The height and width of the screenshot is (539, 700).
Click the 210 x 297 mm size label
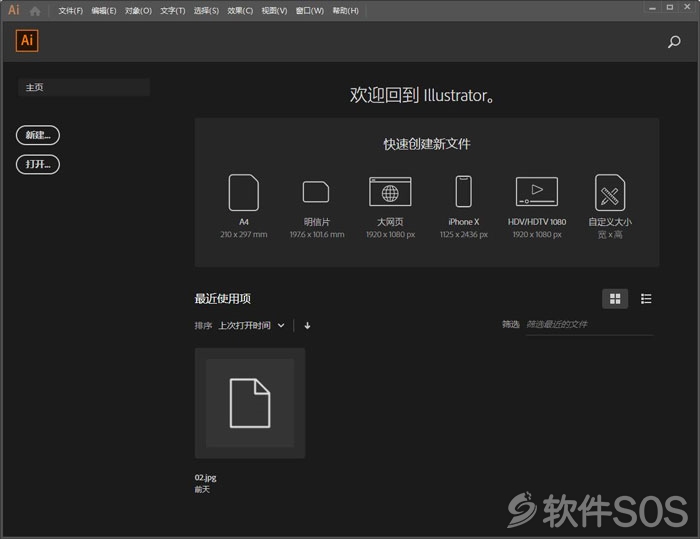(x=244, y=234)
